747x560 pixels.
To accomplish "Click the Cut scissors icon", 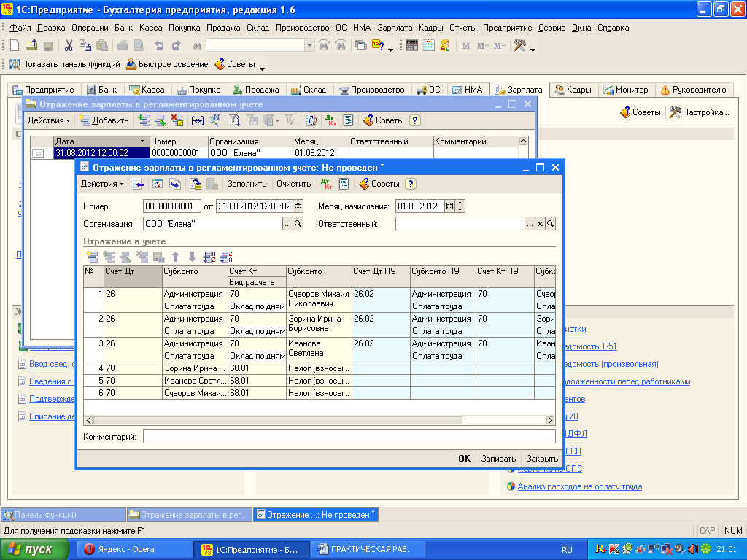I will click(69, 46).
